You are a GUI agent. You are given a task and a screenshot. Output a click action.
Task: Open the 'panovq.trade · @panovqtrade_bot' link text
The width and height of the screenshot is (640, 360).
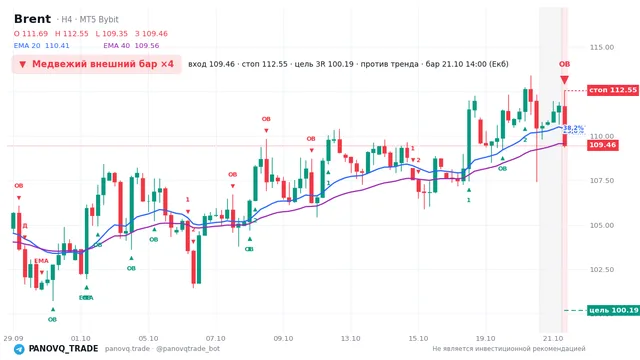tap(162, 349)
